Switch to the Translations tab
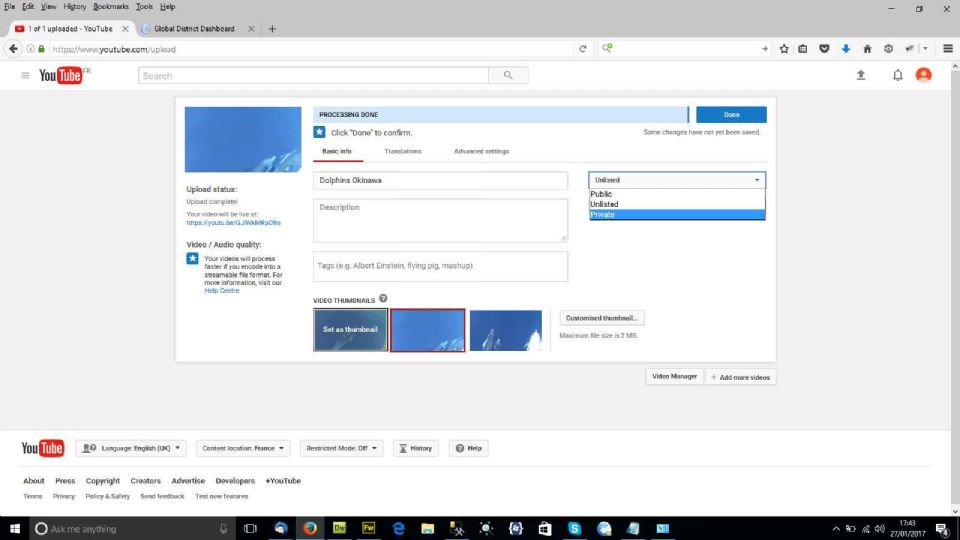The height and width of the screenshot is (540, 960). (x=403, y=151)
